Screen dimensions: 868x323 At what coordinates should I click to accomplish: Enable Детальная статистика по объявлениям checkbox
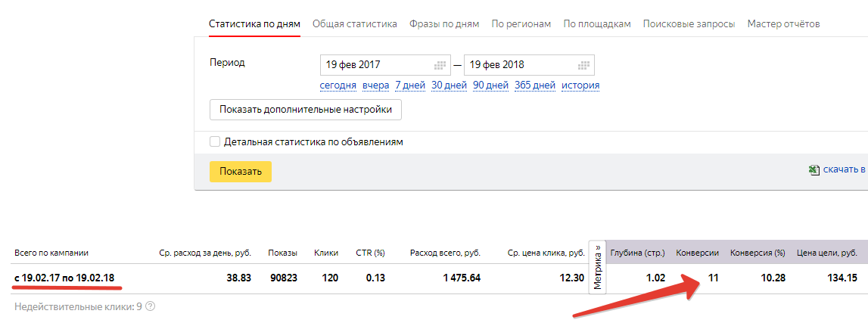pyautogui.click(x=215, y=142)
